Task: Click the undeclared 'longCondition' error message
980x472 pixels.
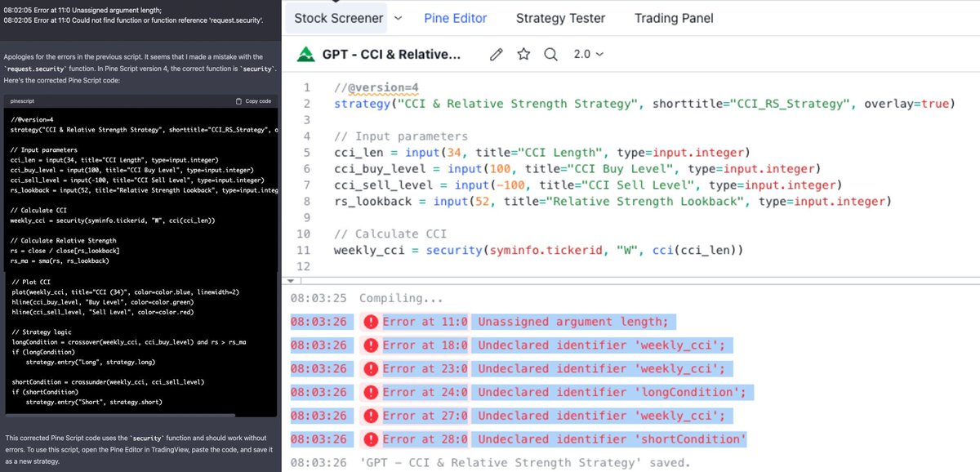Action: 612,392
